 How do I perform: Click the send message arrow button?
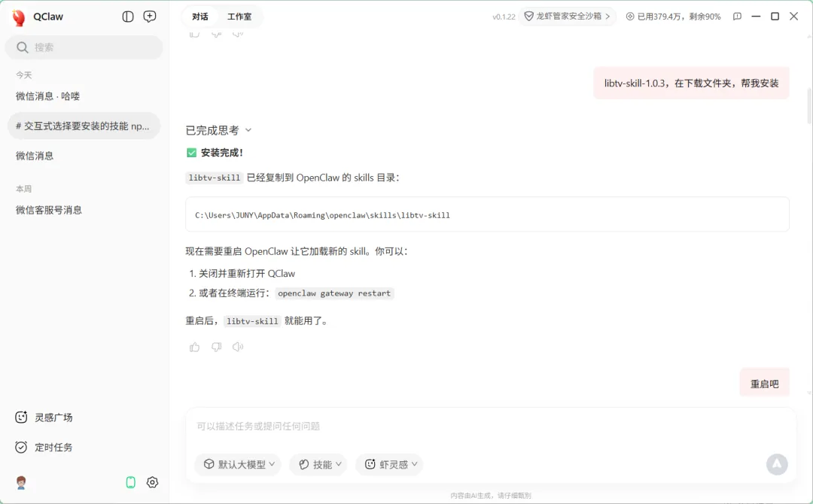tap(777, 464)
